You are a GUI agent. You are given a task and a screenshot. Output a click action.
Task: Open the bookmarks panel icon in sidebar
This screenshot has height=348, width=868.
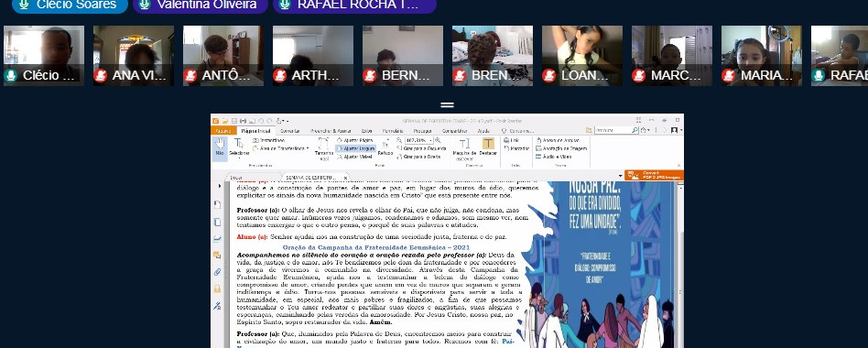click(x=218, y=205)
